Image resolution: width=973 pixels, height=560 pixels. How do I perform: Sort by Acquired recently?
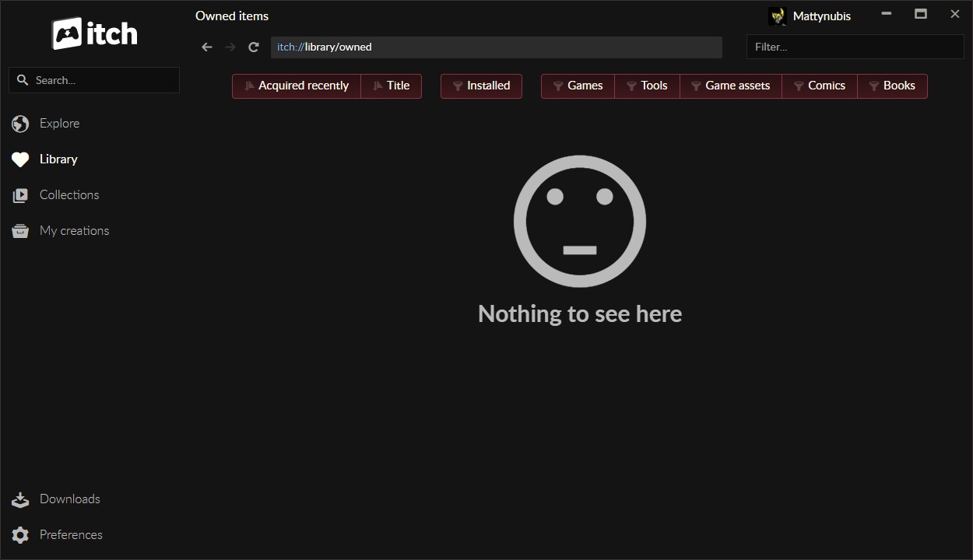297,86
